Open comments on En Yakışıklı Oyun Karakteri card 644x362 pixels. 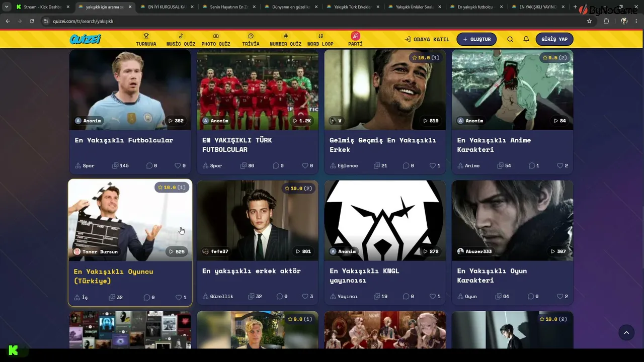coord(531,296)
